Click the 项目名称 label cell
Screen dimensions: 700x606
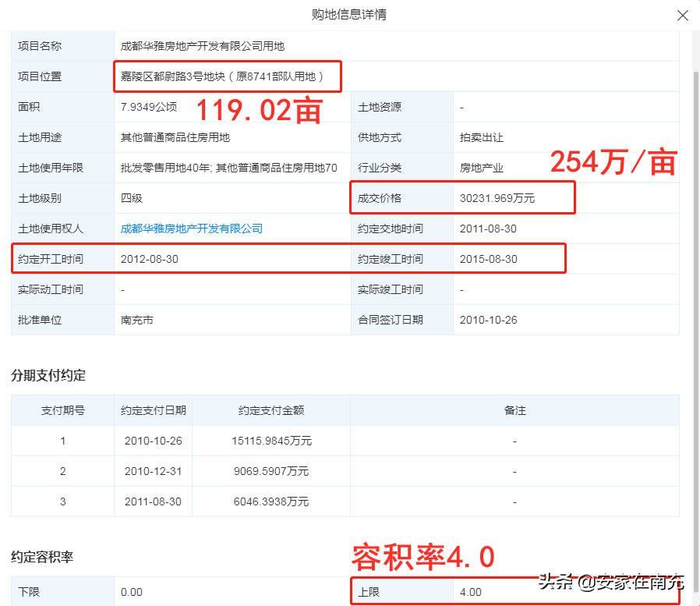click(62, 46)
